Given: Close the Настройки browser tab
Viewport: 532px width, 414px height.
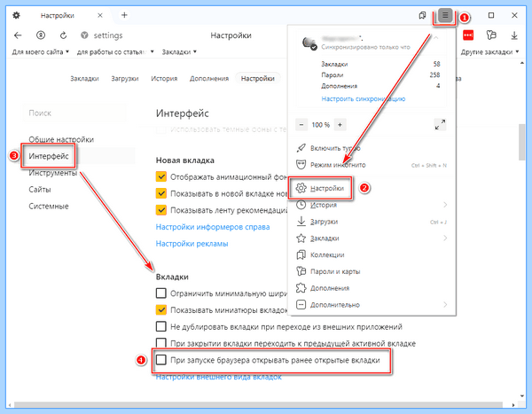Looking at the screenshot, I should point(100,15).
